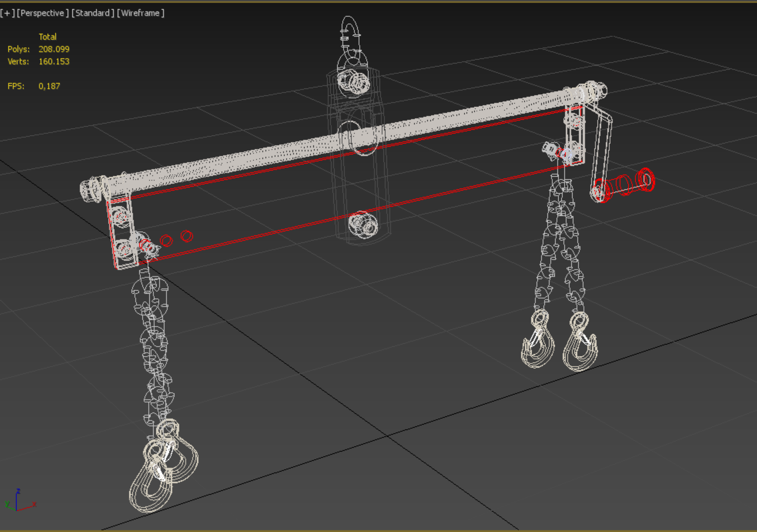Click a red hole circle on the lower bar

[x=187, y=236]
